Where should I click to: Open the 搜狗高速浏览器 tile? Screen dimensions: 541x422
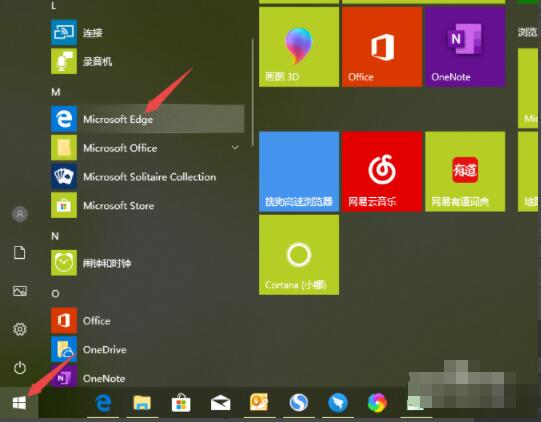pos(299,171)
